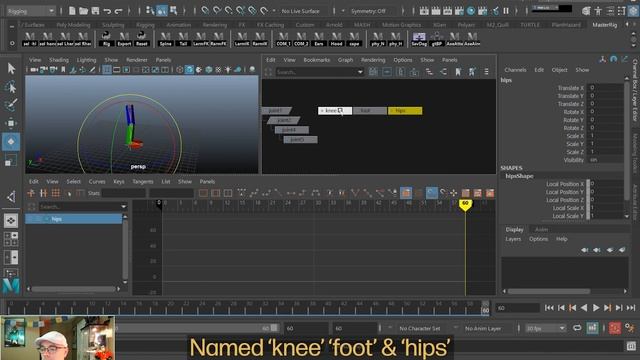640x360 pixels.
Task: Click the play forward button
Action: coord(596,308)
